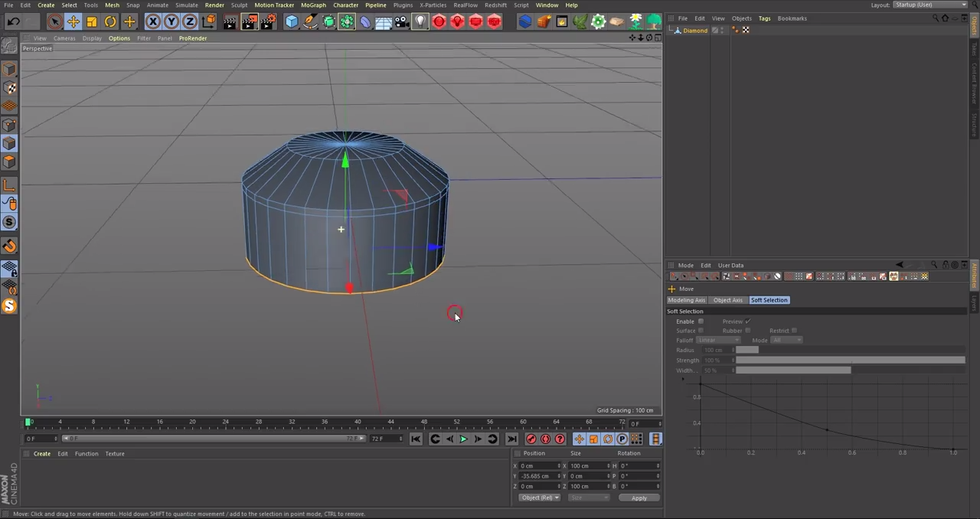Turn on the Rubber option
The width and height of the screenshot is (980, 519).
pos(748,331)
